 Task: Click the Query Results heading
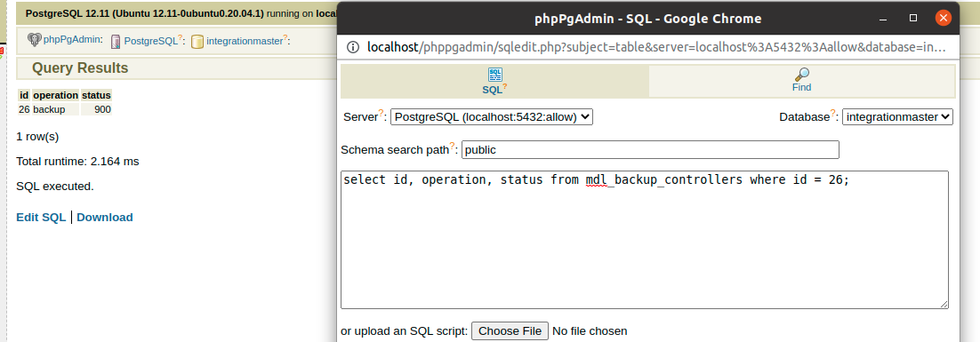click(80, 68)
